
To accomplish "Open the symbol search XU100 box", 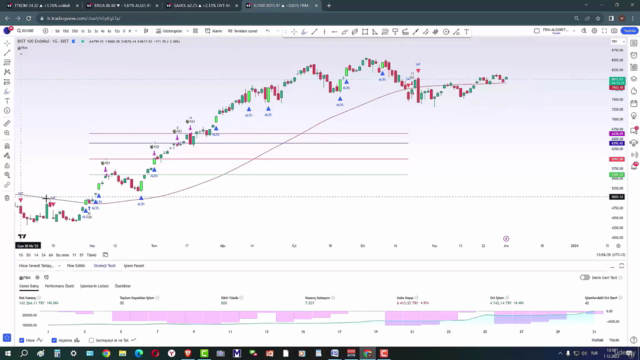I will pyautogui.click(x=27, y=31).
